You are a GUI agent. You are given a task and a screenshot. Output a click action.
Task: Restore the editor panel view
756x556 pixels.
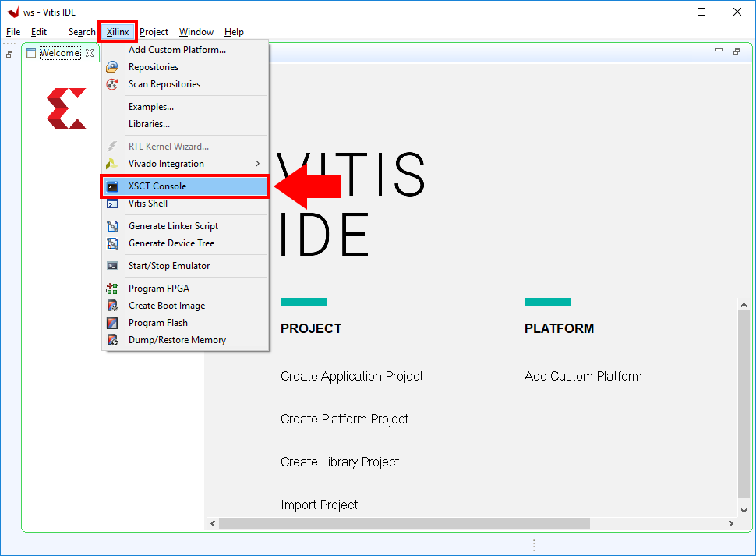click(737, 51)
